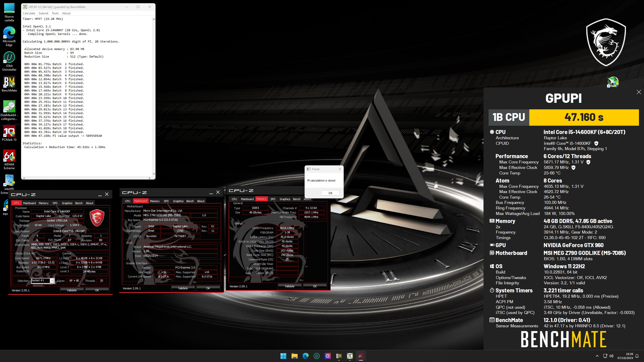Viewport: 644px width, 362px height.
Task: Switch to SPD tab in first CPU-Z
Action: pyautogui.click(x=55, y=203)
